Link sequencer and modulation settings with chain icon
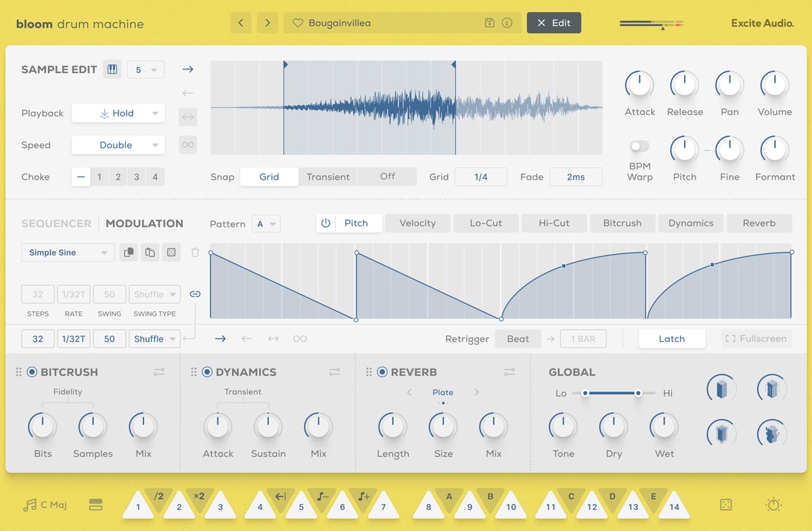The width and height of the screenshot is (812, 531). click(196, 294)
